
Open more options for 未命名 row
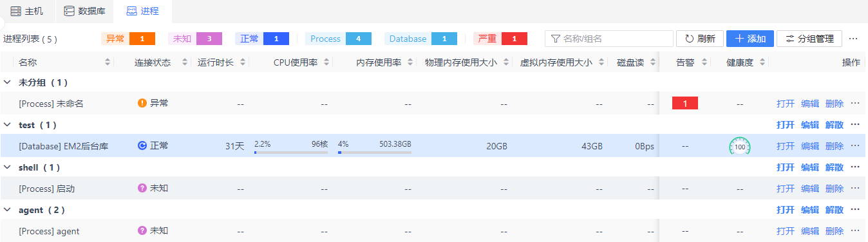click(855, 103)
